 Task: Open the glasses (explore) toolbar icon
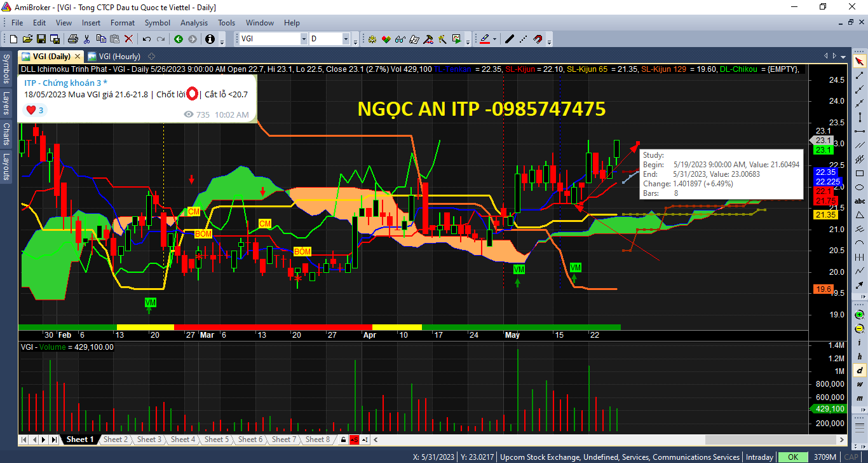tap(400, 39)
